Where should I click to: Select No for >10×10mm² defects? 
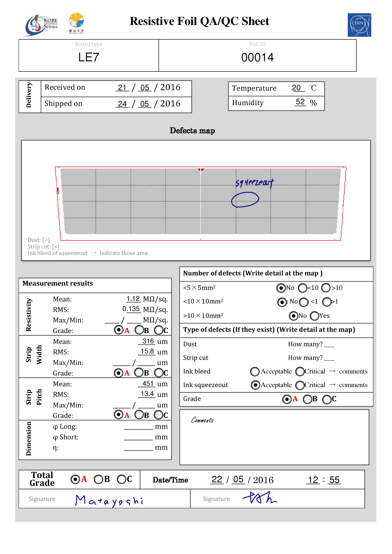click(x=294, y=316)
